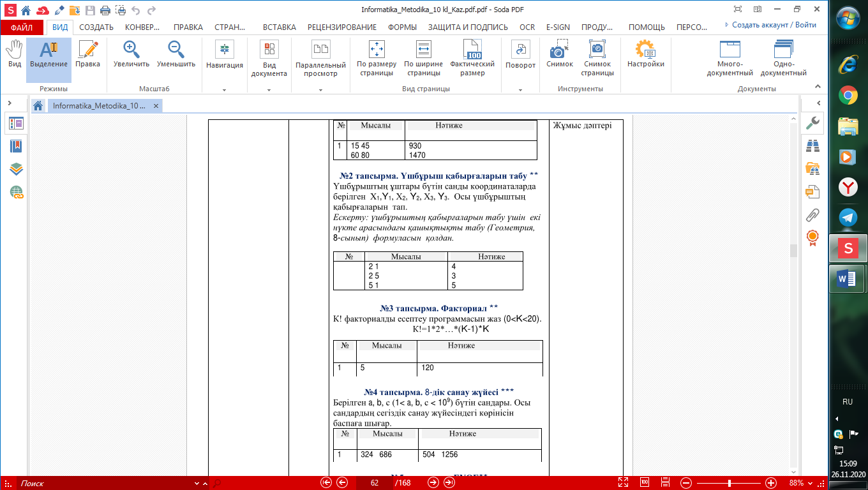Image resolution: width=868 pixels, height=490 pixels.
Task: Switch to Много-документный view mode
Action: coord(730,59)
